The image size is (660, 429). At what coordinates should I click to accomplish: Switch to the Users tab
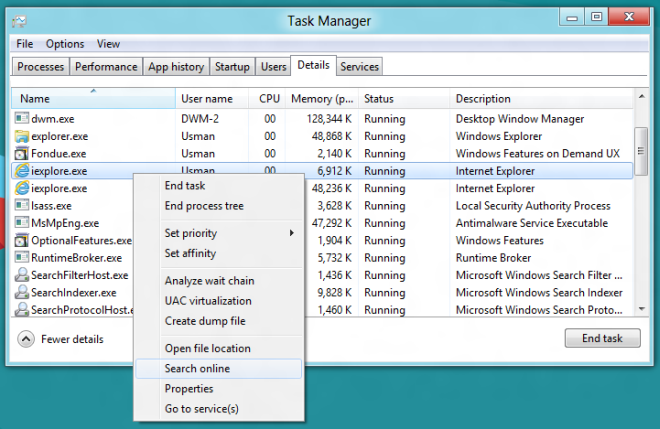[273, 67]
